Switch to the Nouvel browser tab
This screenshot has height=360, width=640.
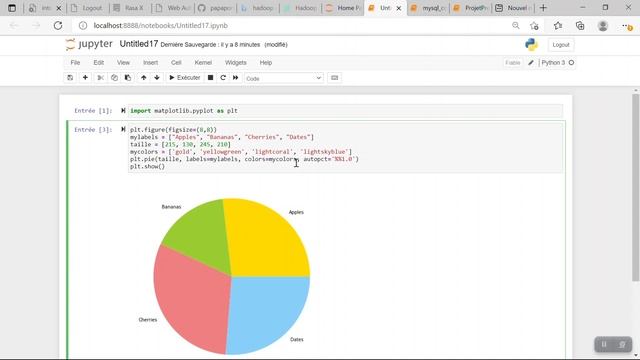(x=513, y=8)
